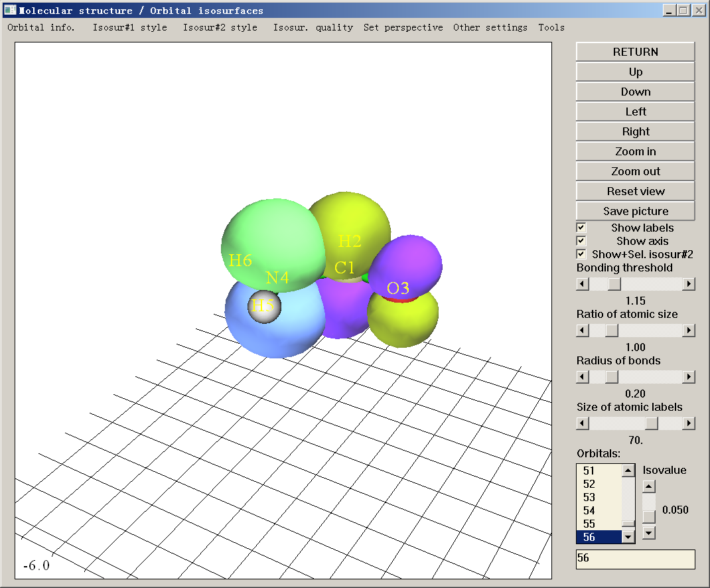Maximize the Molecular structure window
This screenshot has width=710, height=588.
coord(683,10)
